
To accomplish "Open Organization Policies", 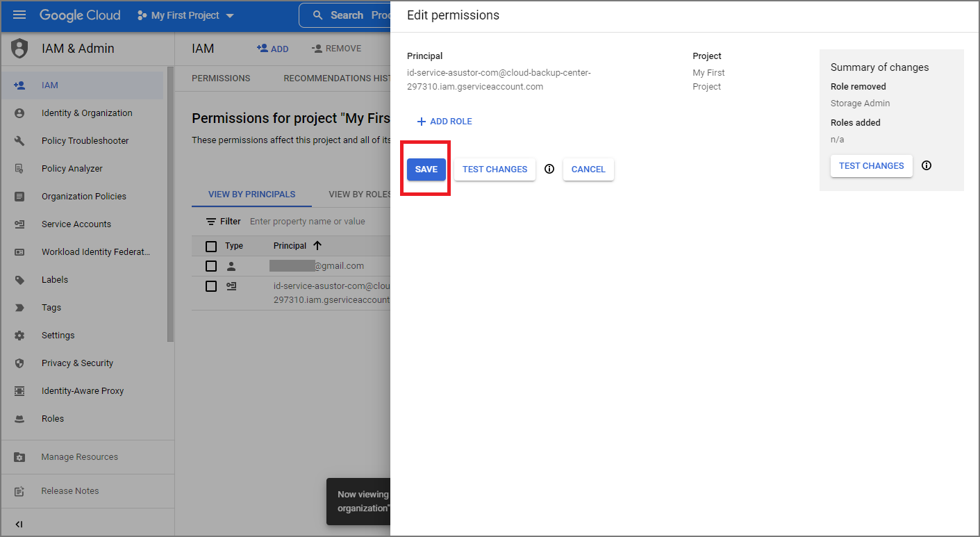I will pyautogui.click(x=84, y=197).
